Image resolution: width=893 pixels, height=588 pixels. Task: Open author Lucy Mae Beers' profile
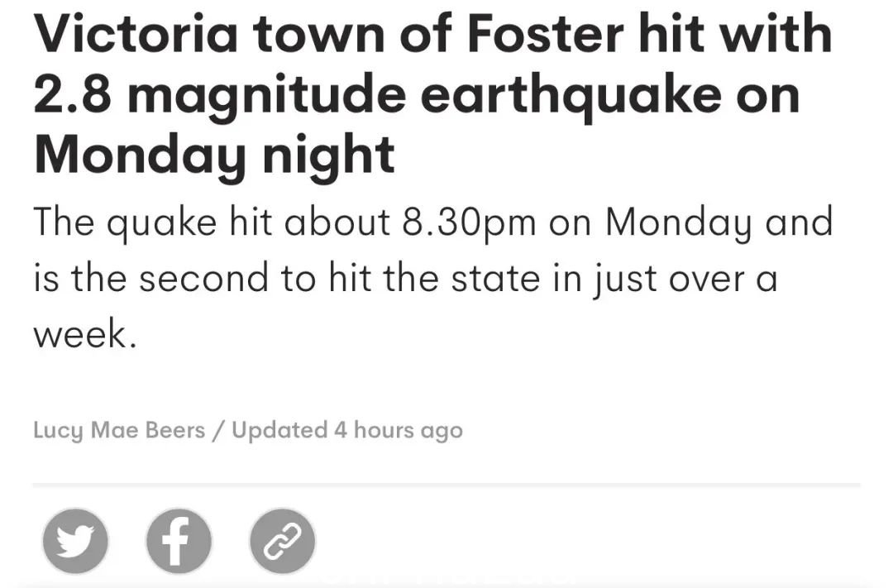point(119,430)
